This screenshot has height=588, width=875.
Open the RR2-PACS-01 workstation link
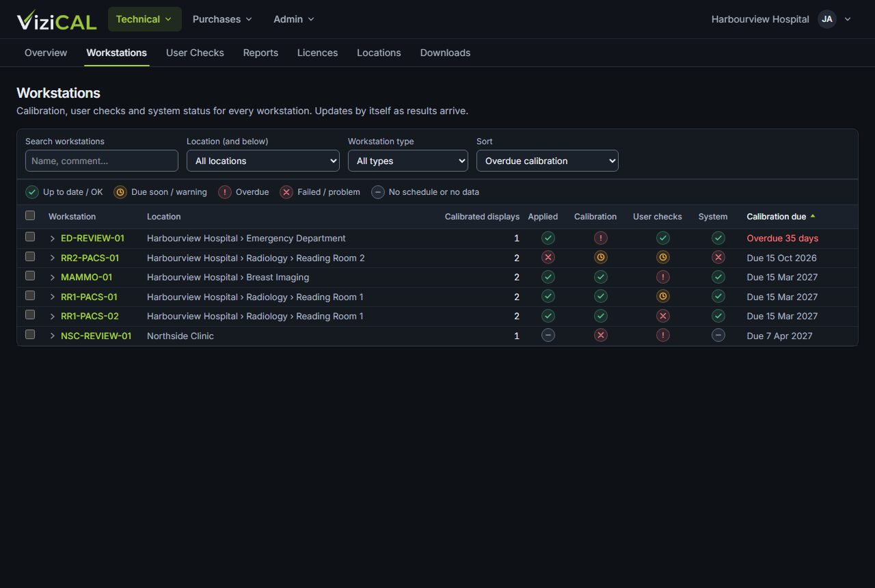pos(90,258)
